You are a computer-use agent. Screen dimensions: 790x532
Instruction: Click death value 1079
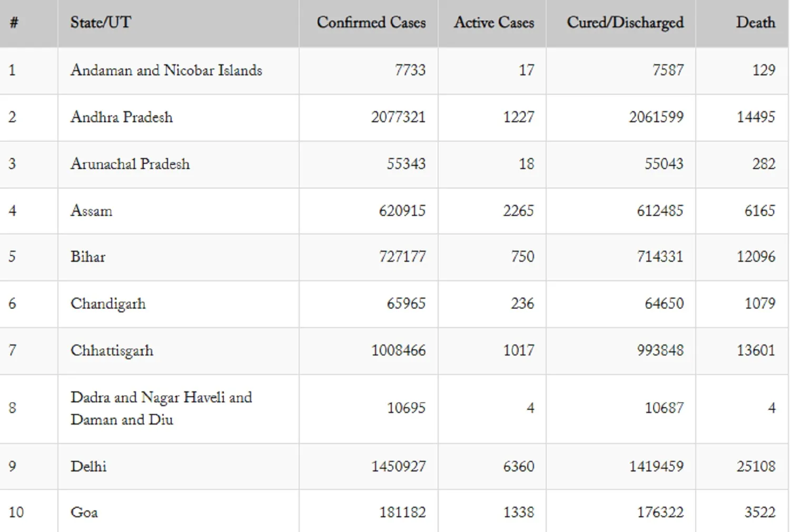click(760, 304)
